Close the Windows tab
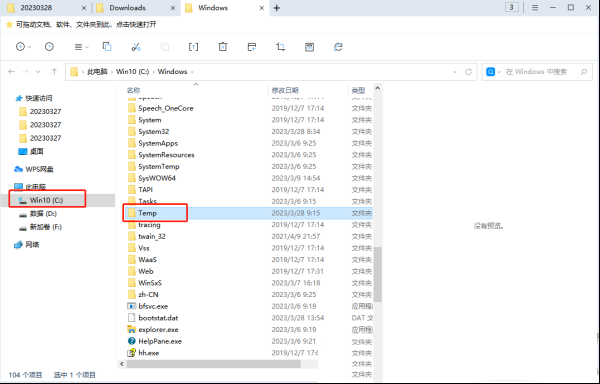This screenshot has height=384, width=600. point(262,8)
